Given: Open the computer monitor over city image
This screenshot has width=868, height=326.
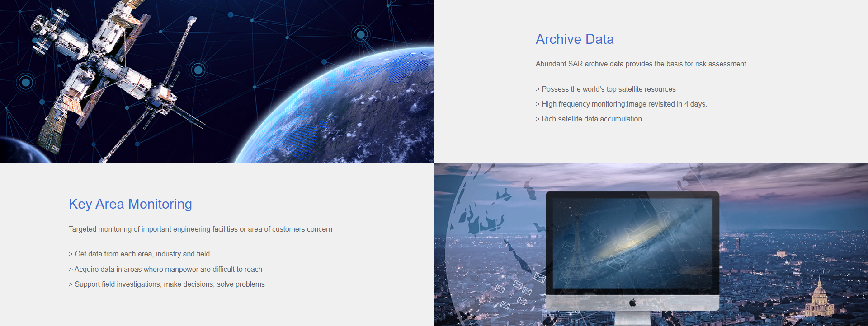Looking at the screenshot, I should tap(651, 244).
